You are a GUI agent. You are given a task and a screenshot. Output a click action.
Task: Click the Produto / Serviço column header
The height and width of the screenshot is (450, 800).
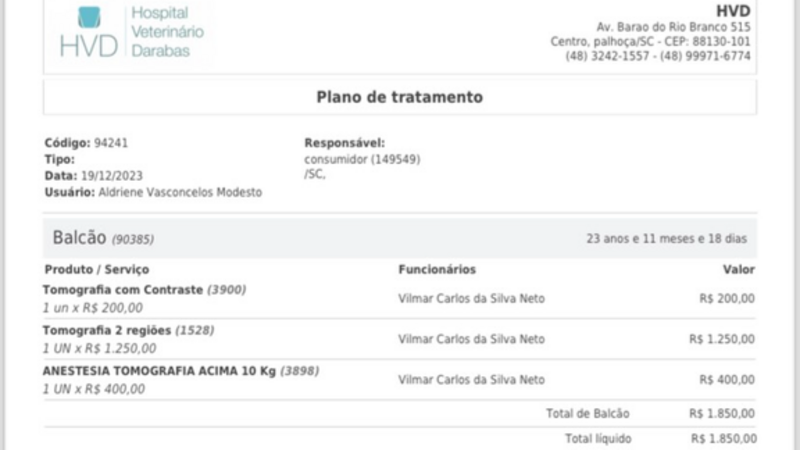point(96,269)
